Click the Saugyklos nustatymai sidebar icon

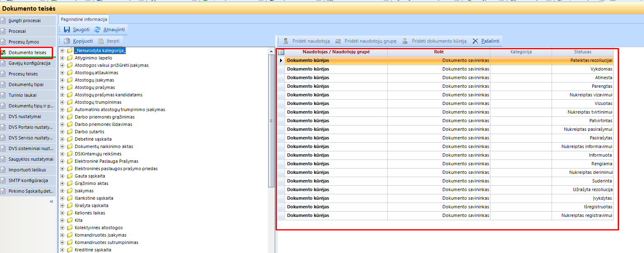point(3,159)
